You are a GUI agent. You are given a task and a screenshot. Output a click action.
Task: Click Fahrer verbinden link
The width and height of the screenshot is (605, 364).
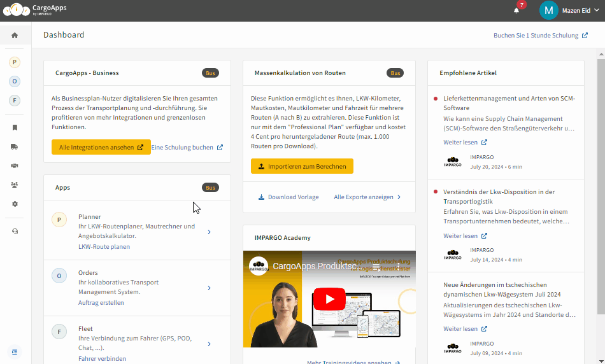103,359
